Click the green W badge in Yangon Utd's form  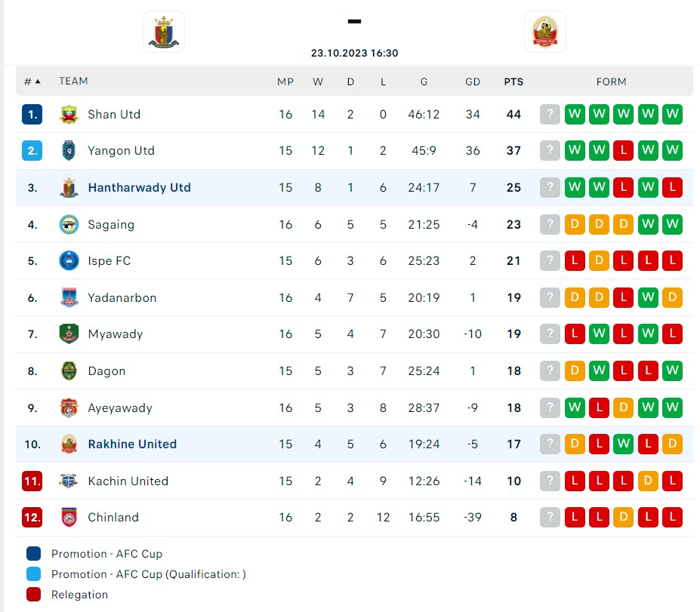point(574,151)
